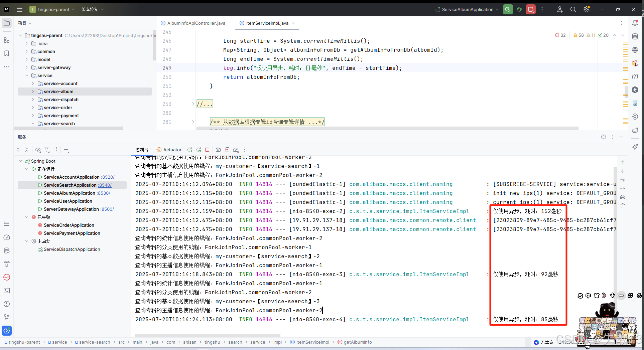The height and width of the screenshot is (350, 644).
Task: Open the tingshu-parent project dropdown
Action: (x=52, y=9)
